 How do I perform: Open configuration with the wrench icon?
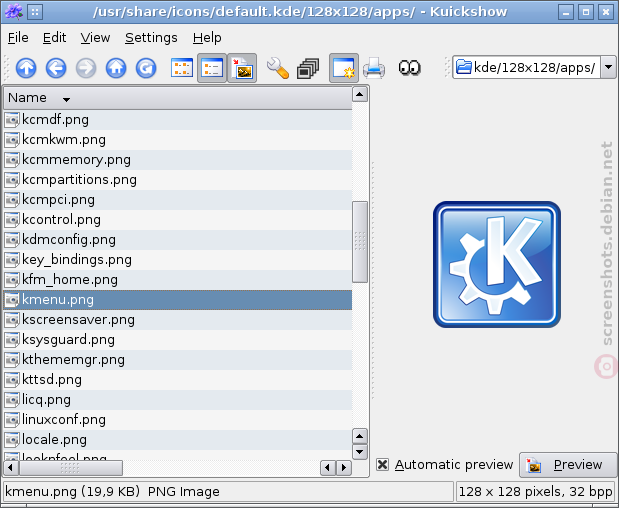(278, 68)
